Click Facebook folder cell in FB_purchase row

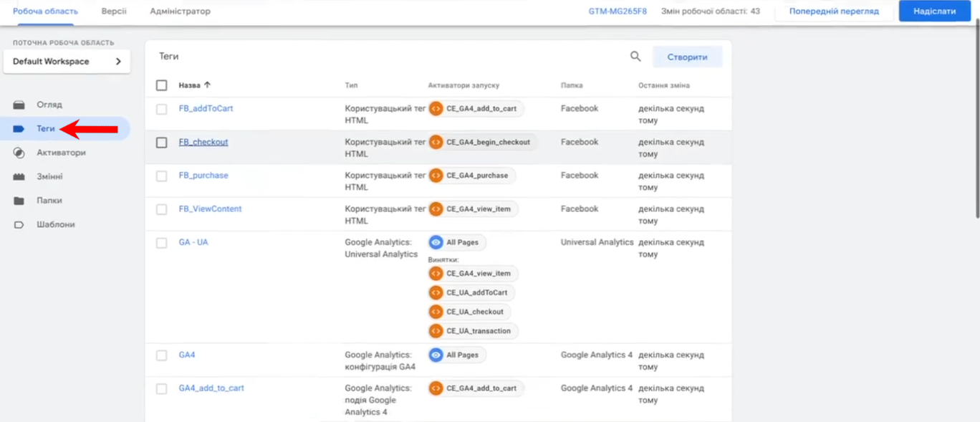coord(580,176)
